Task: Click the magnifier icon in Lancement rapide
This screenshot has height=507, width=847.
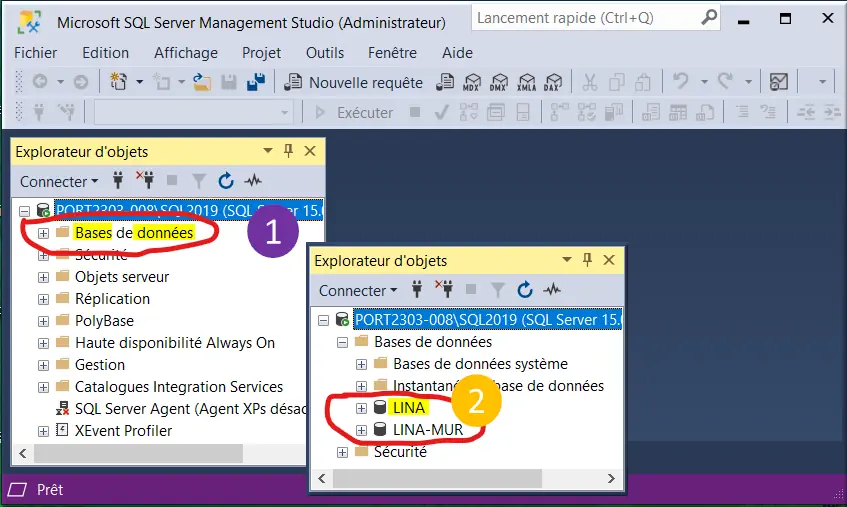Action: coord(709,17)
